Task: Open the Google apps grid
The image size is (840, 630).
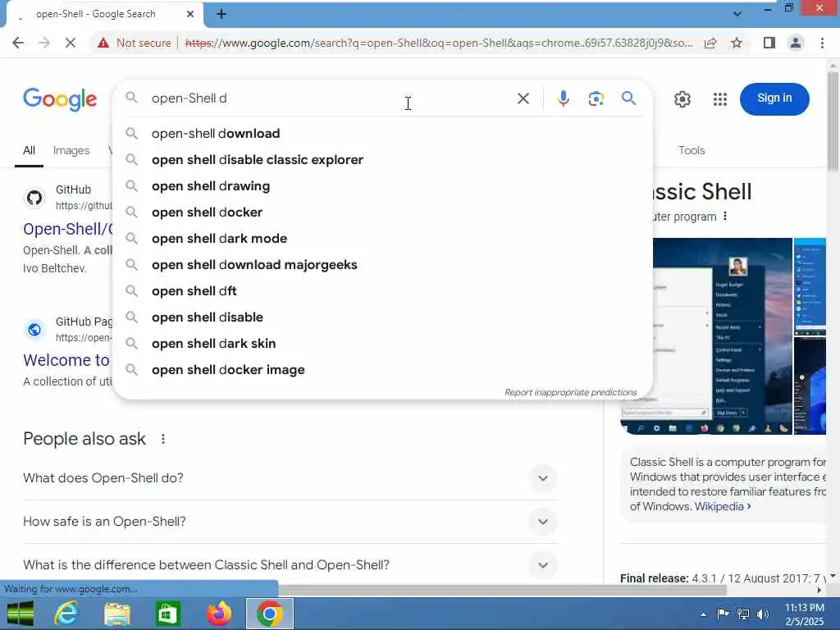Action: click(720, 99)
